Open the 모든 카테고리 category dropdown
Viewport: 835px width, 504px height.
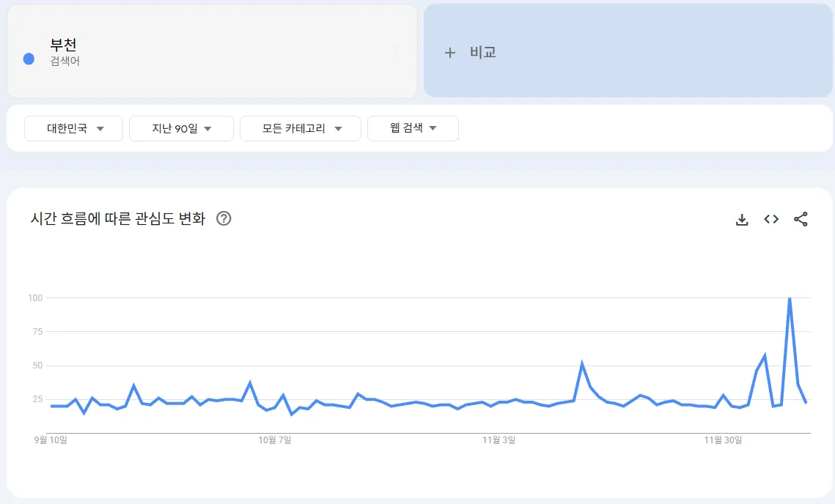(301, 128)
